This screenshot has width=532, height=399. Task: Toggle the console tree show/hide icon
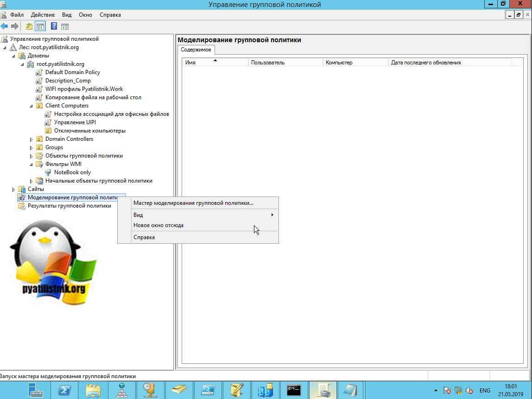click(40, 26)
